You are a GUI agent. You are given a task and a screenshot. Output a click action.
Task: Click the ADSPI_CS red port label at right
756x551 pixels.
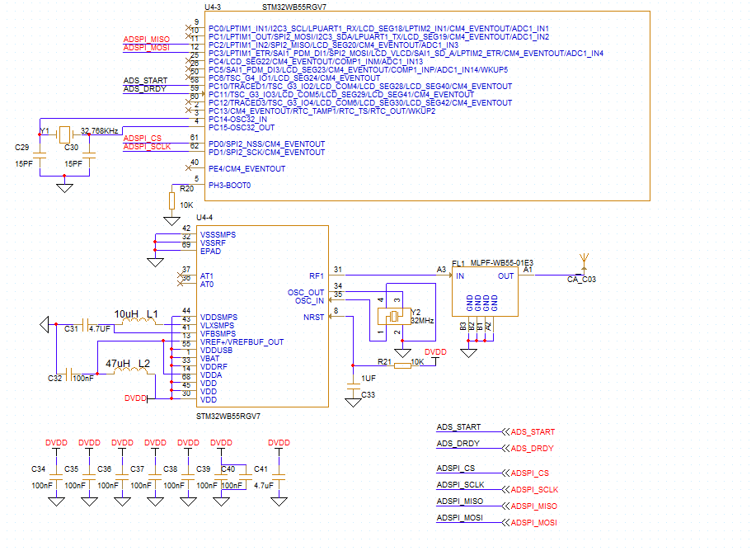point(530,473)
